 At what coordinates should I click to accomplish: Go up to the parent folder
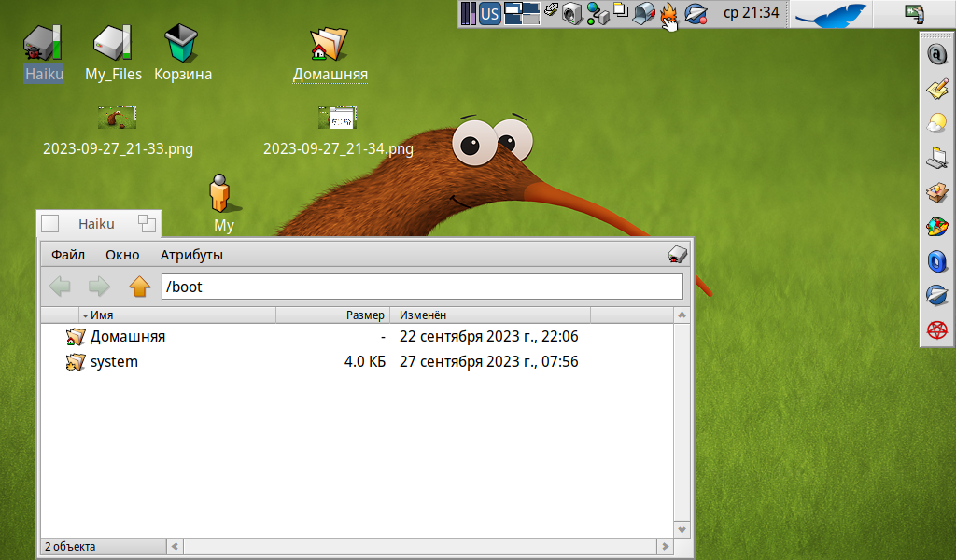(x=140, y=286)
